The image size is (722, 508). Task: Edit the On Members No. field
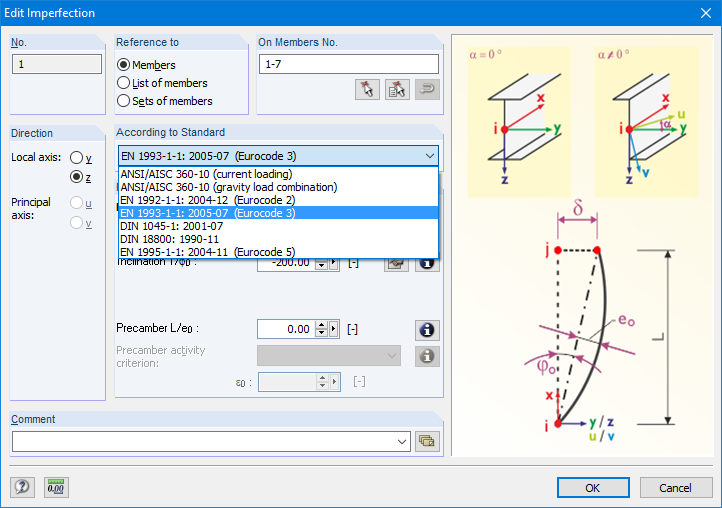click(x=349, y=64)
